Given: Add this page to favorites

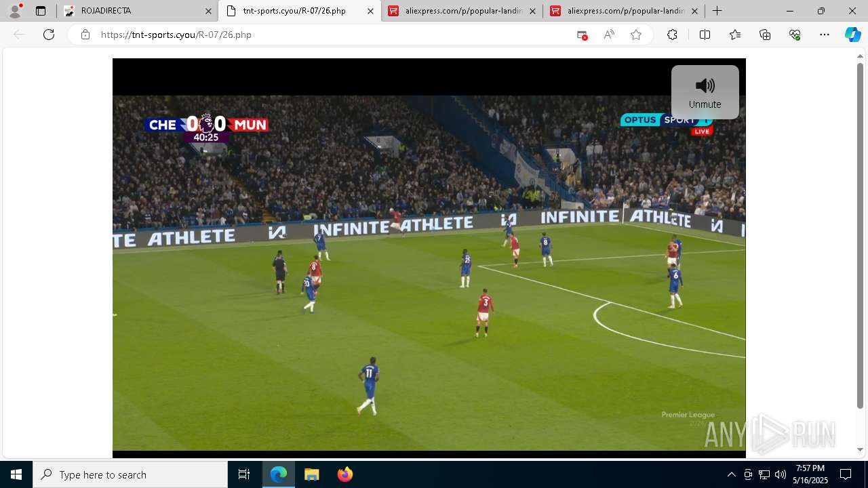Looking at the screenshot, I should click(x=636, y=35).
